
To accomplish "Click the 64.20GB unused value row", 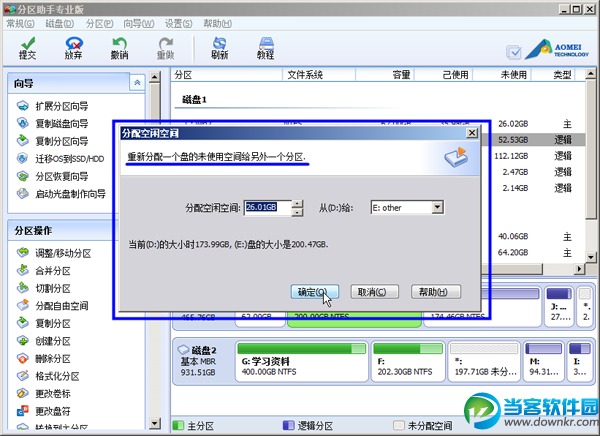I will pyautogui.click(x=513, y=252).
